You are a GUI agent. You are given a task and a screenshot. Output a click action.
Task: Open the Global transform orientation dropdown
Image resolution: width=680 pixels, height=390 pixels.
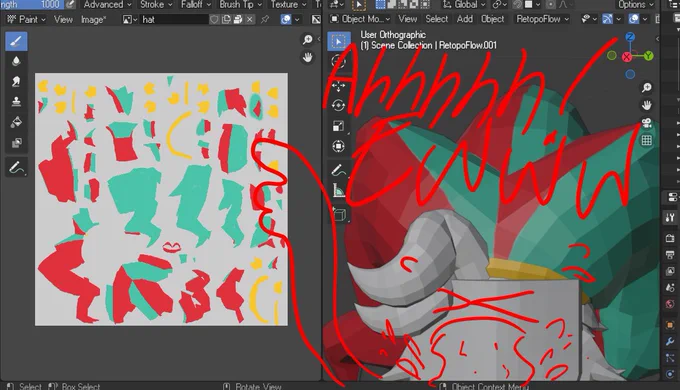[x=464, y=4]
